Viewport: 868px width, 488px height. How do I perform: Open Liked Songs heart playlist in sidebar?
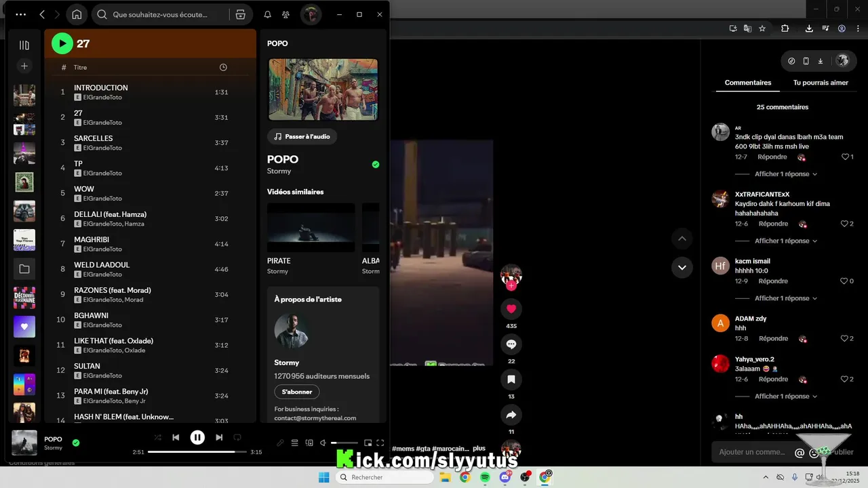[x=24, y=326]
